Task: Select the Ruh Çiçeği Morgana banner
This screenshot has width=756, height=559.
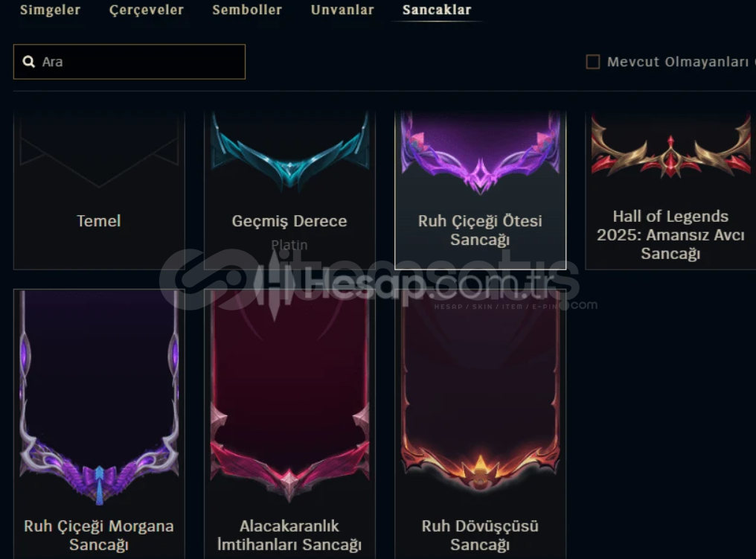Action: tap(99, 424)
